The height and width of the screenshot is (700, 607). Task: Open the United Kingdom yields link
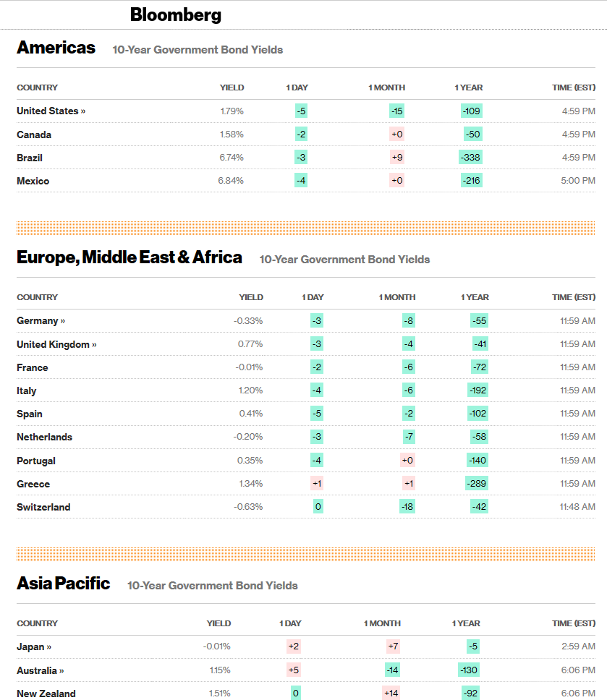click(56, 344)
